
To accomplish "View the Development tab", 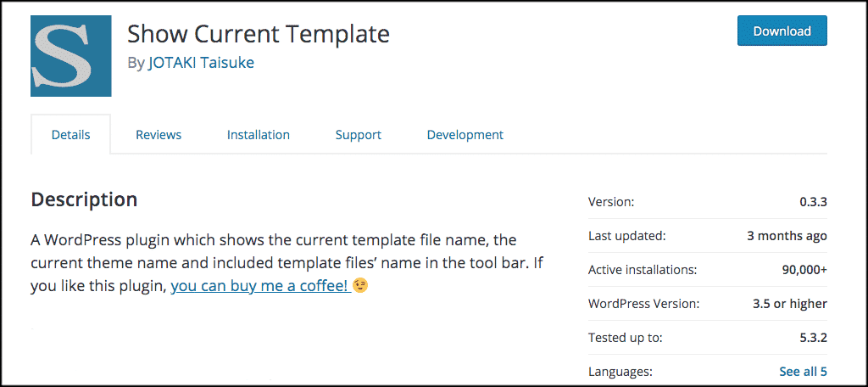I will [x=465, y=135].
